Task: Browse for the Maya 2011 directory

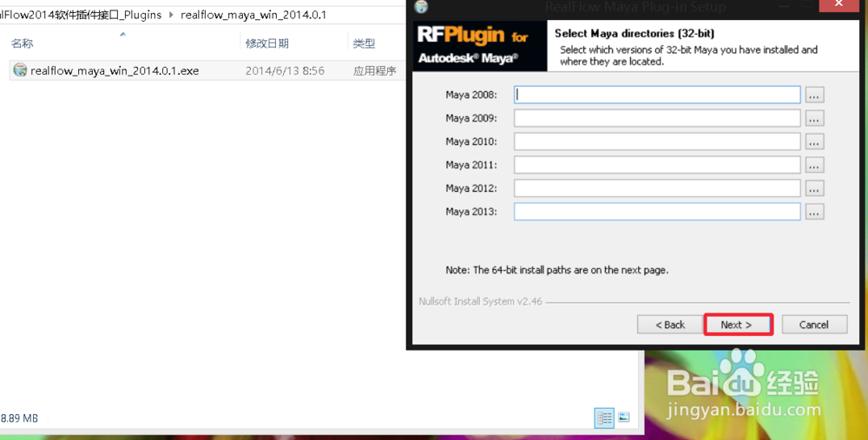Action: 814,165
